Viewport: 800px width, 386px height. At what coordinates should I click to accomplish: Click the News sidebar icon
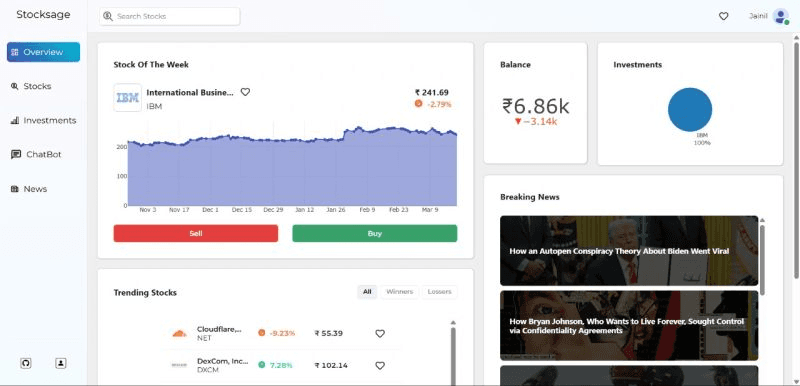point(14,189)
